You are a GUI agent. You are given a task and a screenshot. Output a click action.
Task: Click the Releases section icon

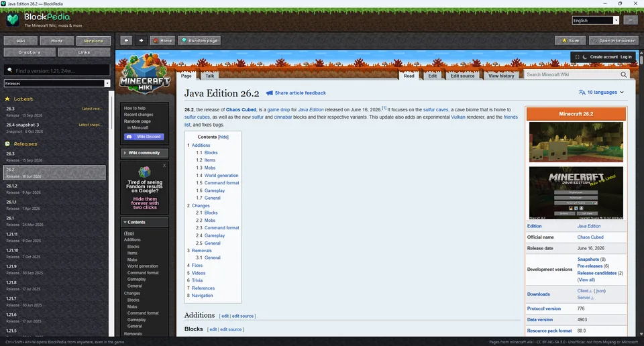click(x=7, y=144)
